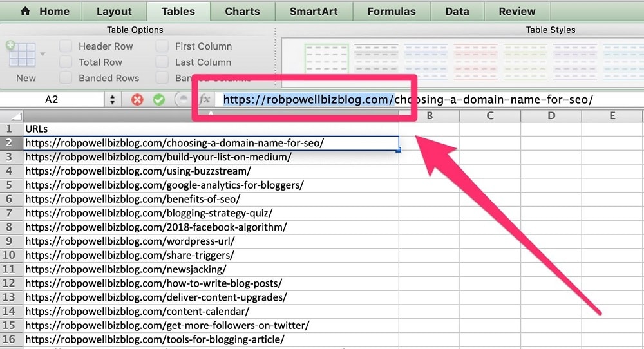
Task: Click the URLs header cell
Action: click(x=211, y=129)
